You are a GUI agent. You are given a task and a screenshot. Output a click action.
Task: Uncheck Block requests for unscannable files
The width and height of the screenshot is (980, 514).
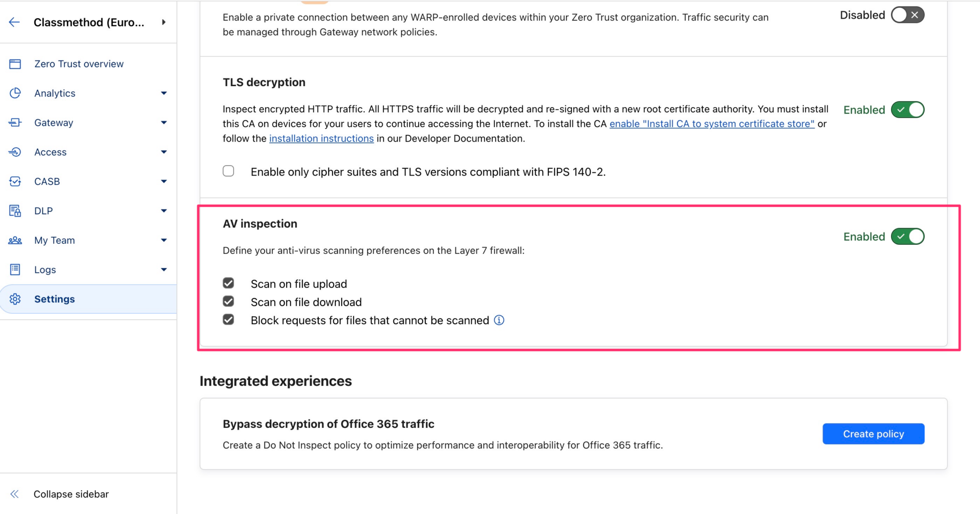228,320
